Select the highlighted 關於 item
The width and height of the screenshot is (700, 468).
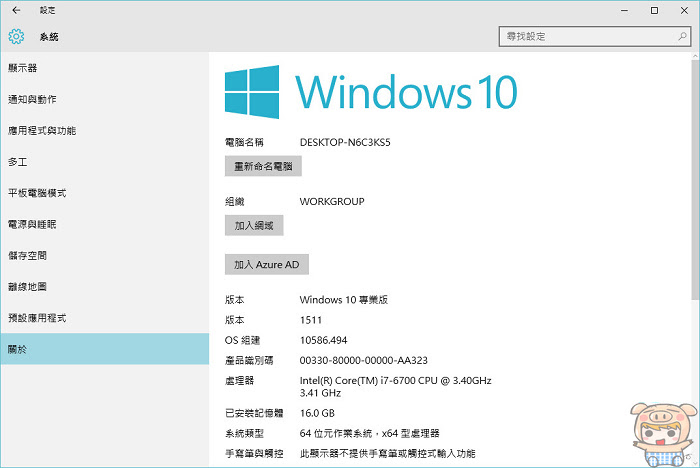point(105,349)
